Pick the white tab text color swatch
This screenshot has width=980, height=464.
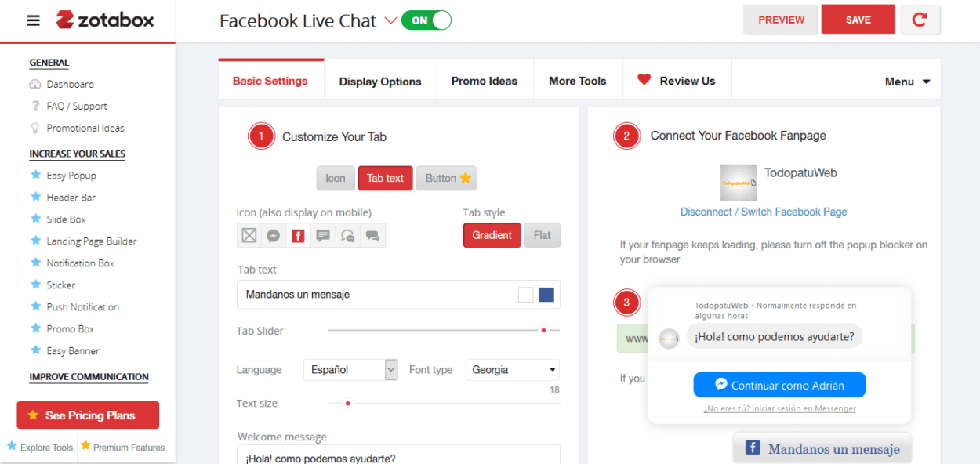[x=525, y=295]
